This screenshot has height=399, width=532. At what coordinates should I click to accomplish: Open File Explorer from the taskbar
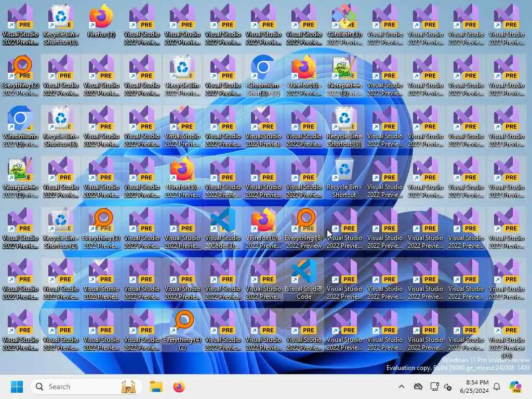tap(156, 387)
